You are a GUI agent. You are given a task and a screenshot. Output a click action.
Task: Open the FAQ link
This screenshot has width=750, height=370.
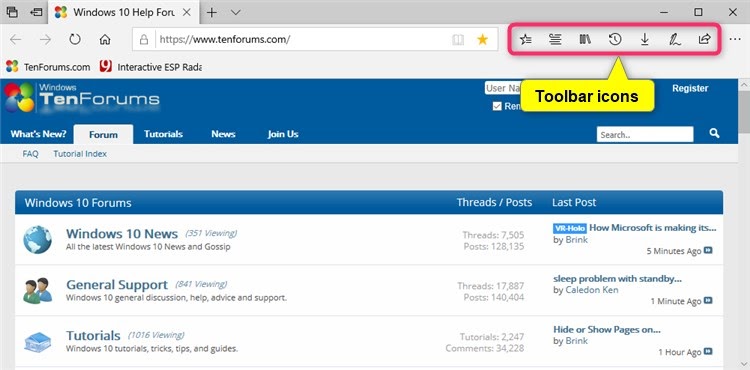30,154
